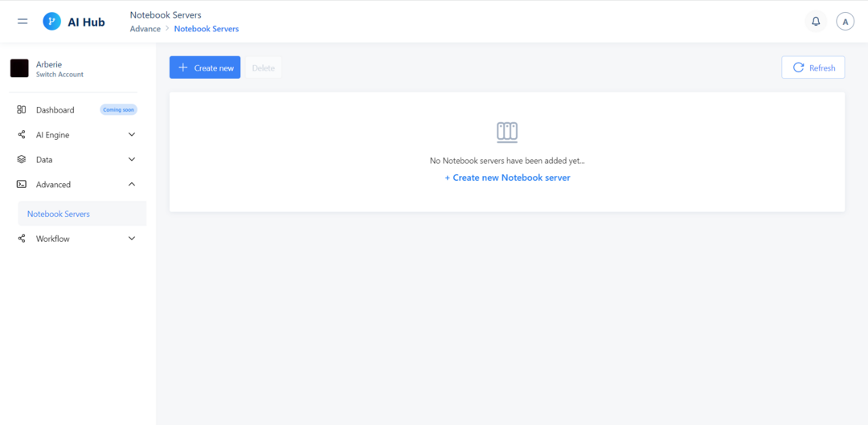Click the Dashboard icon in sidebar
The height and width of the screenshot is (425, 868).
22,109
